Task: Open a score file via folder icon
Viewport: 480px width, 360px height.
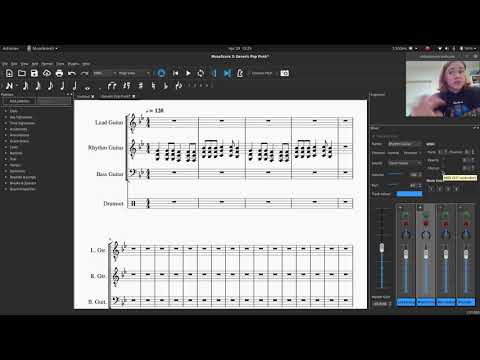Action: [x=22, y=73]
